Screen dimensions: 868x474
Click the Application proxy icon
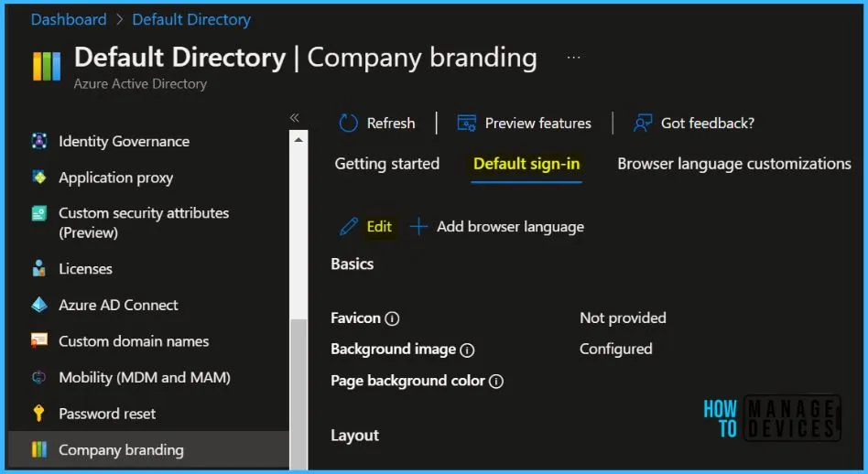pyautogui.click(x=38, y=178)
